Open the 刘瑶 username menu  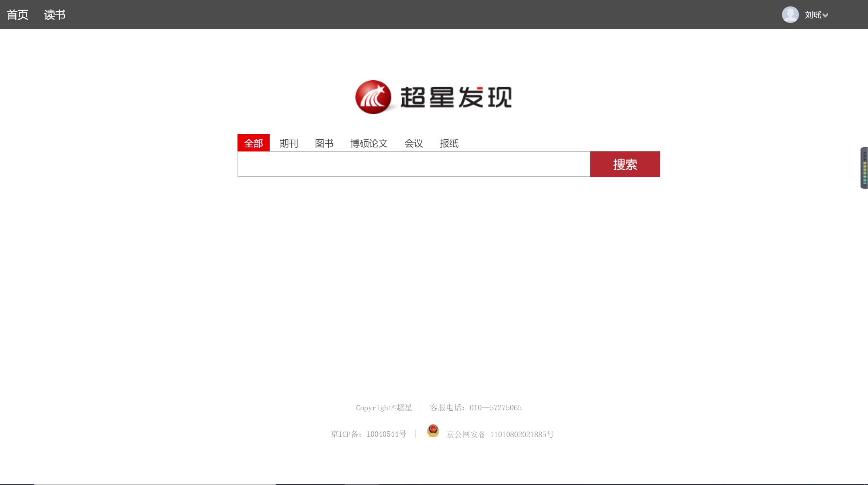tap(813, 15)
